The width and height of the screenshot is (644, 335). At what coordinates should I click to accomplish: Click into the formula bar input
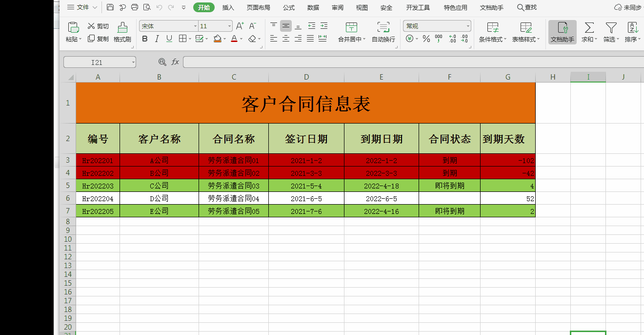click(x=413, y=62)
